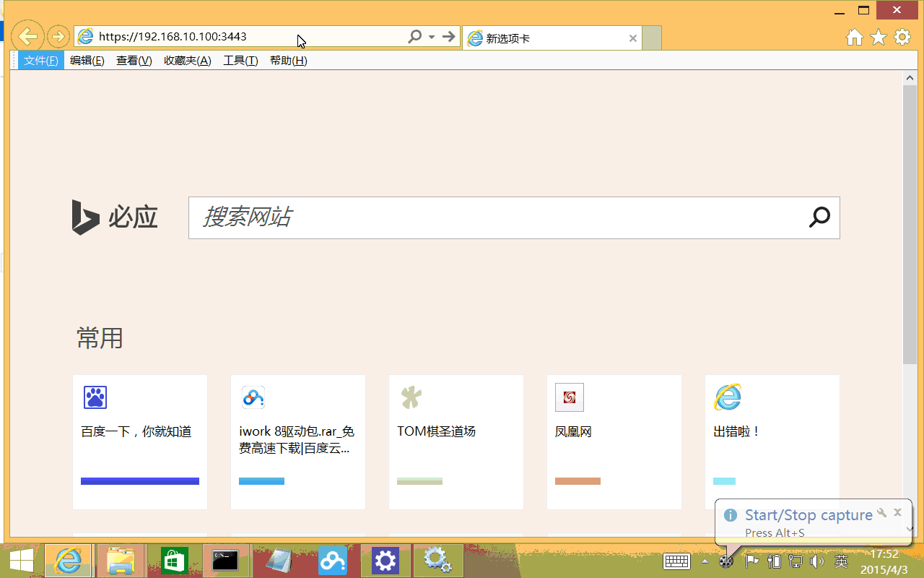Click search magnifier in address bar

(414, 36)
